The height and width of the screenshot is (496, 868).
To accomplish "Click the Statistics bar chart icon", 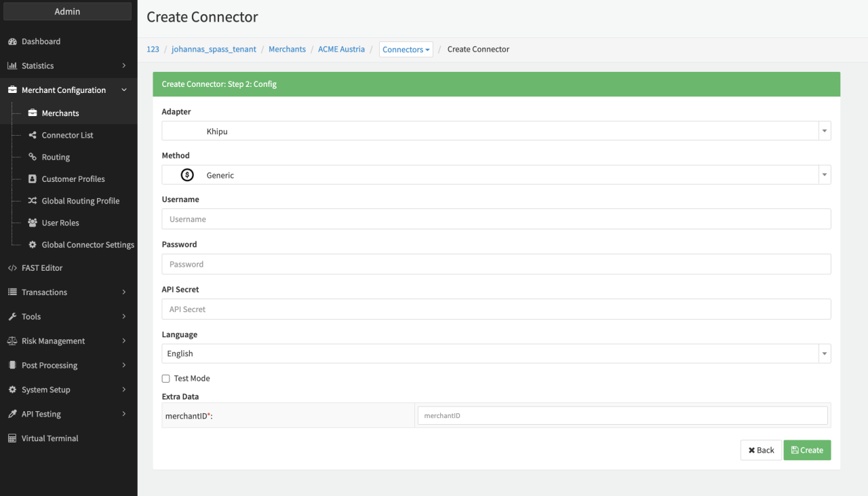I will coord(12,66).
